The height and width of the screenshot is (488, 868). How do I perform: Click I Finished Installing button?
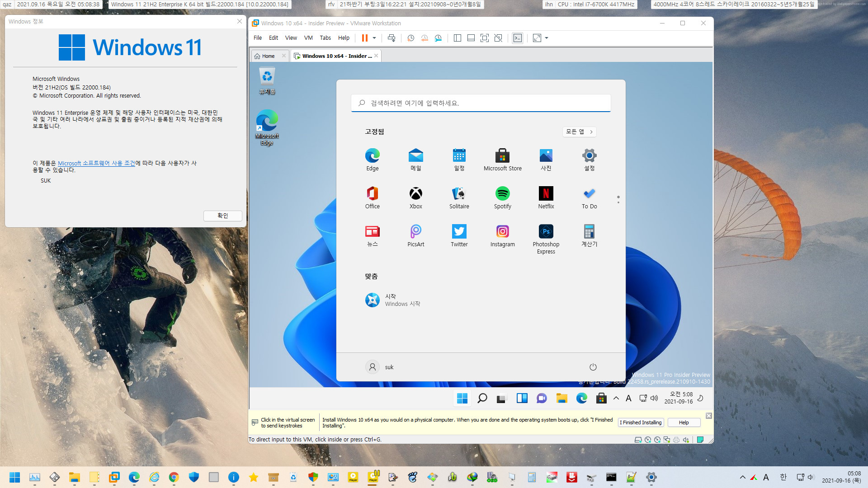pyautogui.click(x=641, y=422)
